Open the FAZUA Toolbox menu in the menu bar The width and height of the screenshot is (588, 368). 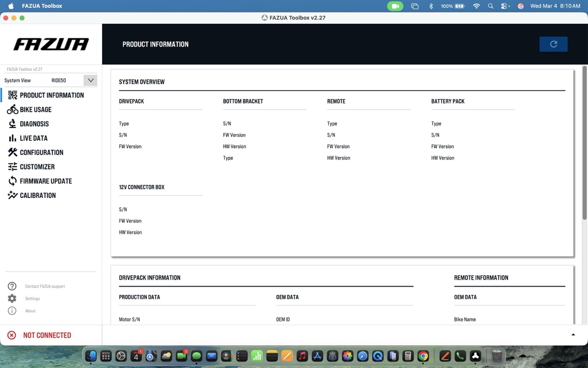[x=42, y=6]
